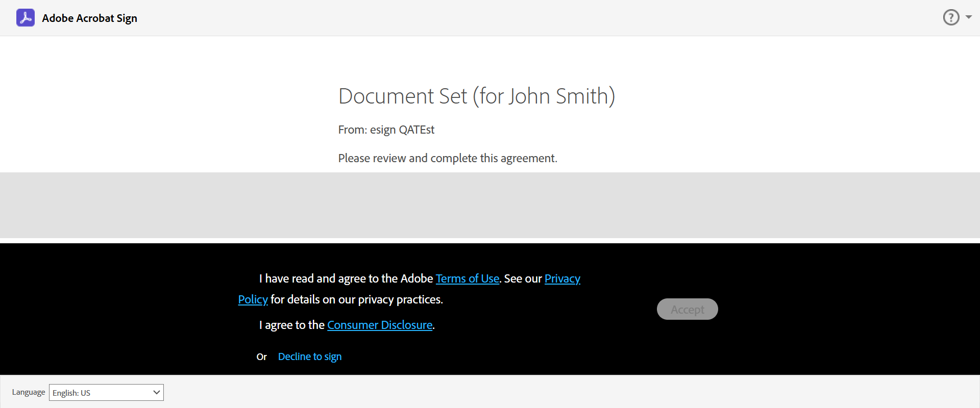980x408 pixels.
Task: Click the language selector chevron arrow
Action: 156,392
